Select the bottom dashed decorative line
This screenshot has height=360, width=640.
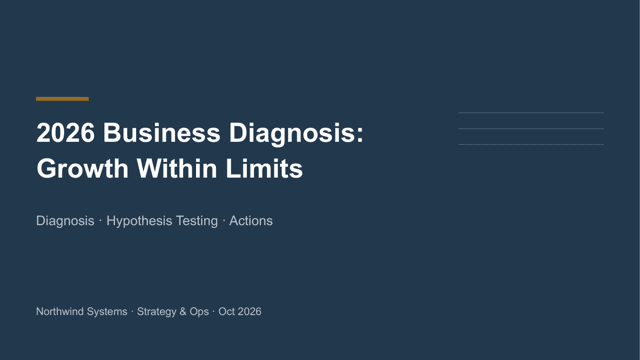click(531, 144)
